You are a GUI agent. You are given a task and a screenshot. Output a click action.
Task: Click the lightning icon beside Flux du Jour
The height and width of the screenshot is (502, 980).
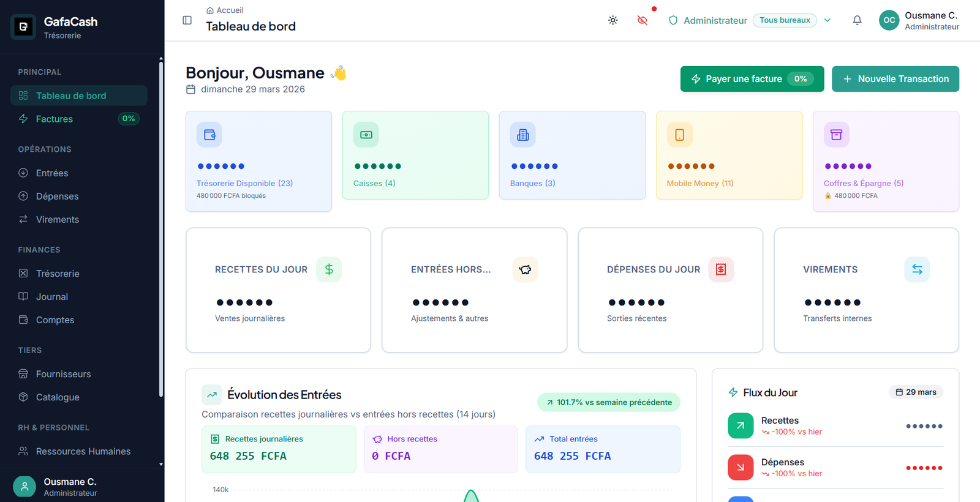click(x=733, y=392)
